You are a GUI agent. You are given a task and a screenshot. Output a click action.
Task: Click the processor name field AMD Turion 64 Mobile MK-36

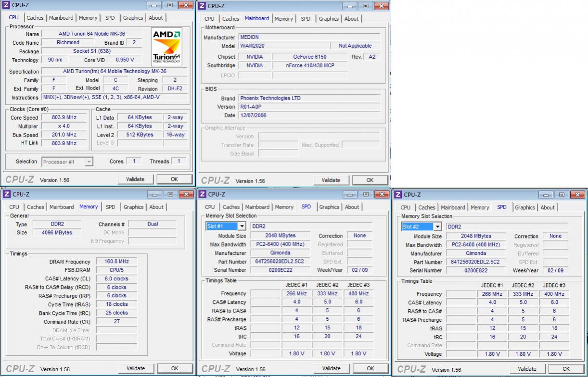click(91, 34)
